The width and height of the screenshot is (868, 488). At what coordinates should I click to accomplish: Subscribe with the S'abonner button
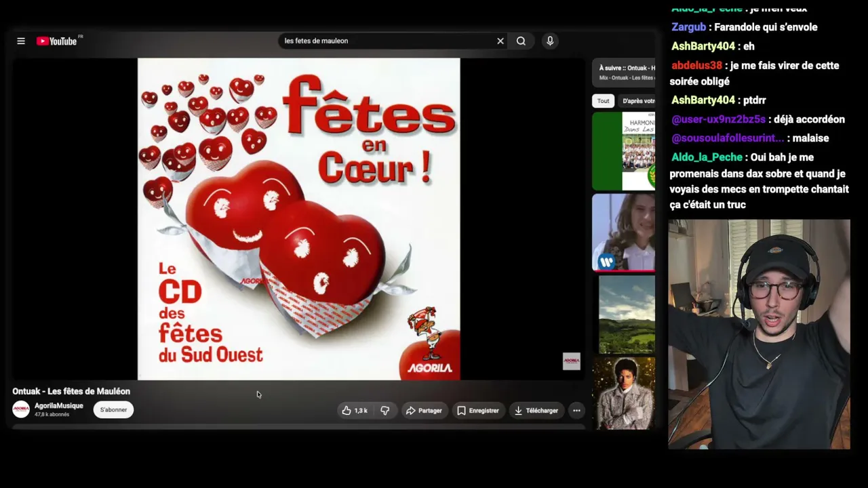[x=113, y=409]
